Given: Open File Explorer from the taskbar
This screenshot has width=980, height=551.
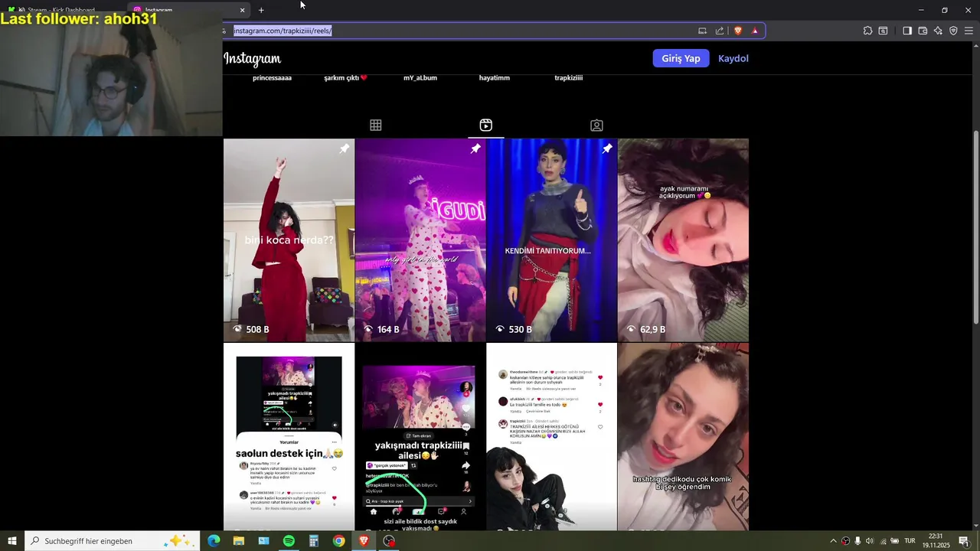Looking at the screenshot, I should [239, 541].
